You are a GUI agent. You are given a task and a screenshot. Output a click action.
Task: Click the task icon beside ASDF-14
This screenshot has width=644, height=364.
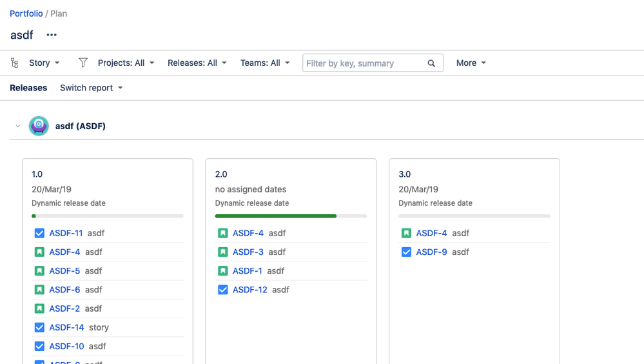[39, 327]
